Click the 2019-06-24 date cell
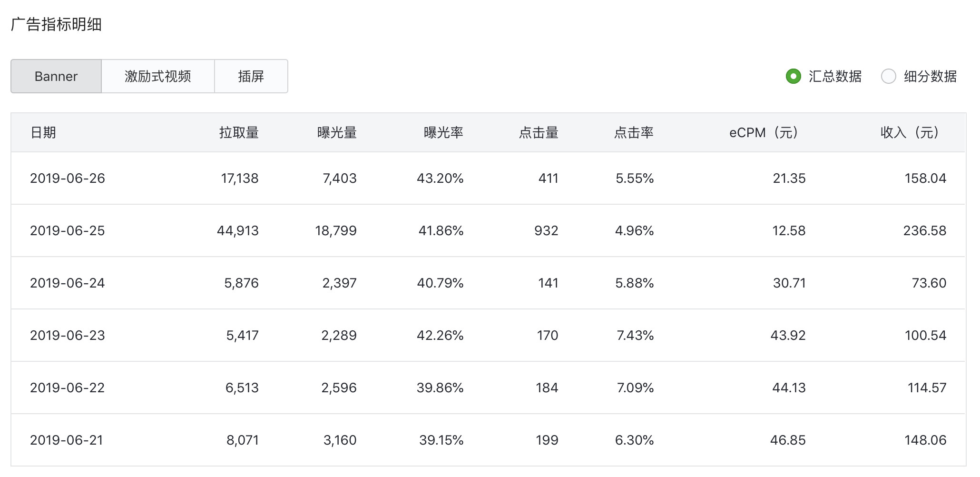The width and height of the screenshot is (980, 477). [68, 283]
